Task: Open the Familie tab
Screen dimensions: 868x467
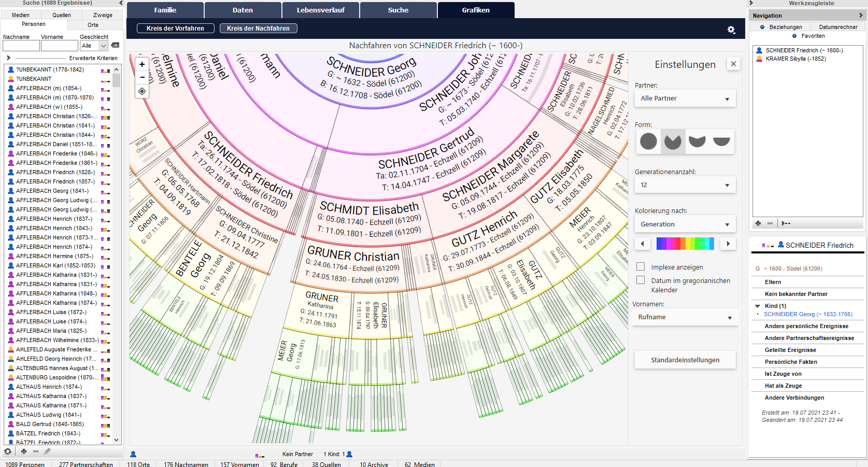Action: (x=165, y=10)
